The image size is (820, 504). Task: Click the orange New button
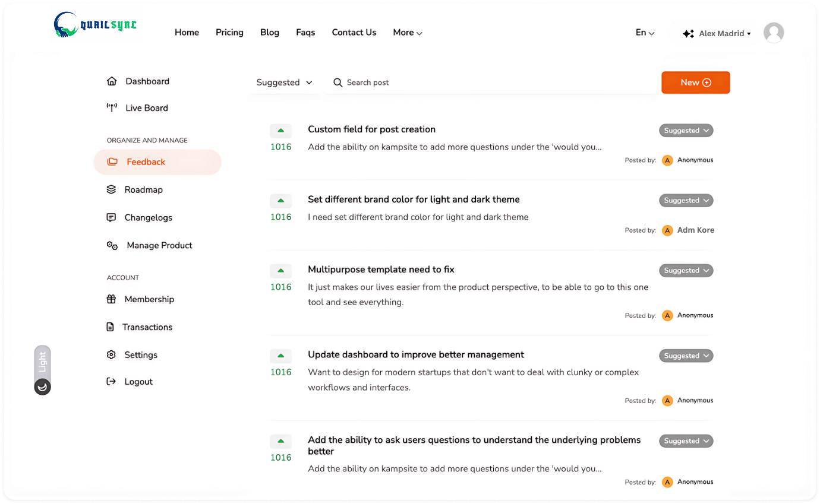pyautogui.click(x=695, y=83)
